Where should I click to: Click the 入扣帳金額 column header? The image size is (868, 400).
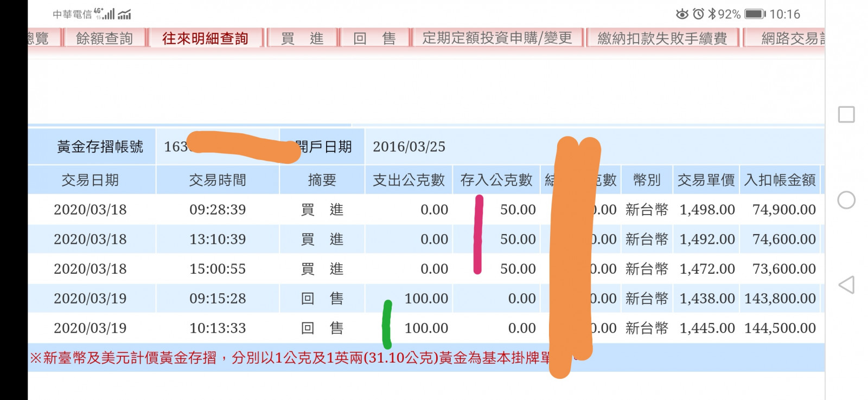[x=780, y=180]
